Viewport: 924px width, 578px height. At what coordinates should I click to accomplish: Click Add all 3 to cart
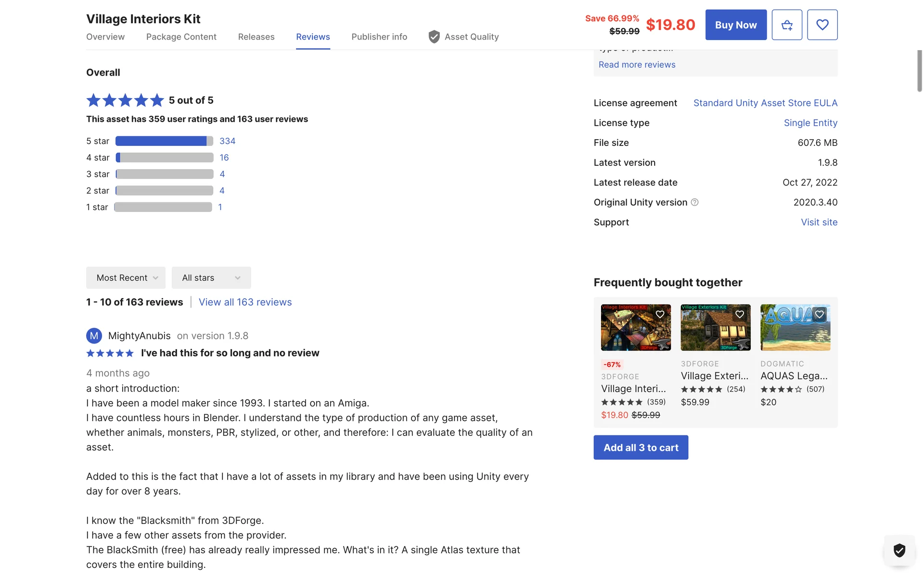pos(641,447)
